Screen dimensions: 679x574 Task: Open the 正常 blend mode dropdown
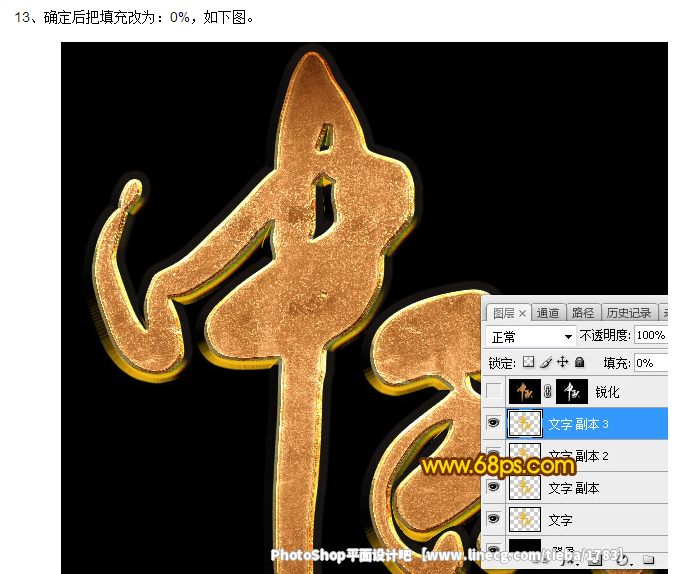[531, 336]
